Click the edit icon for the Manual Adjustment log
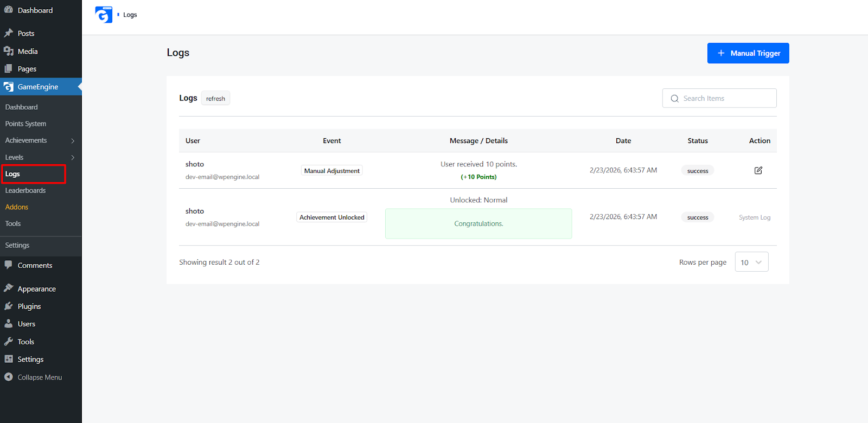This screenshot has width=868, height=423. pos(758,170)
